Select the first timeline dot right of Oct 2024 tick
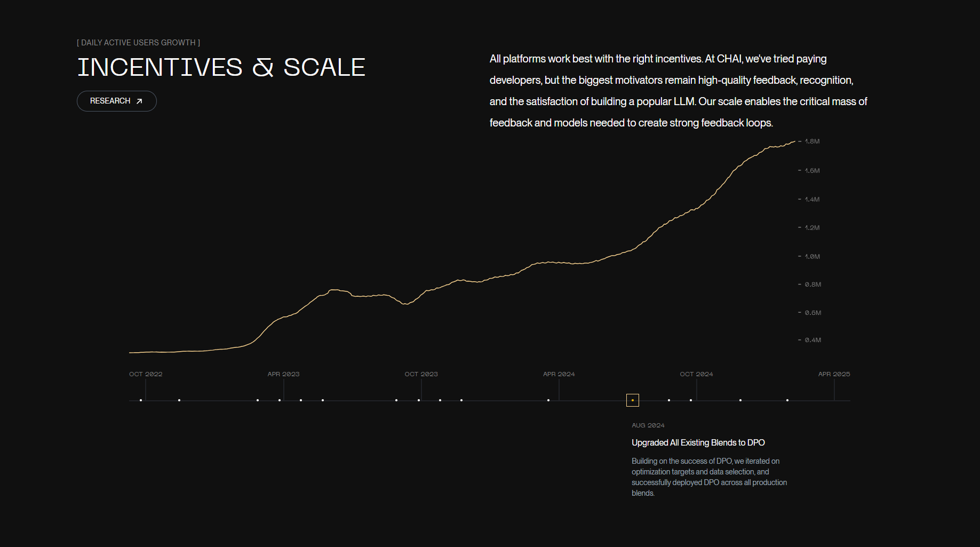The width and height of the screenshot is (980, 547). tap(740, 400)
